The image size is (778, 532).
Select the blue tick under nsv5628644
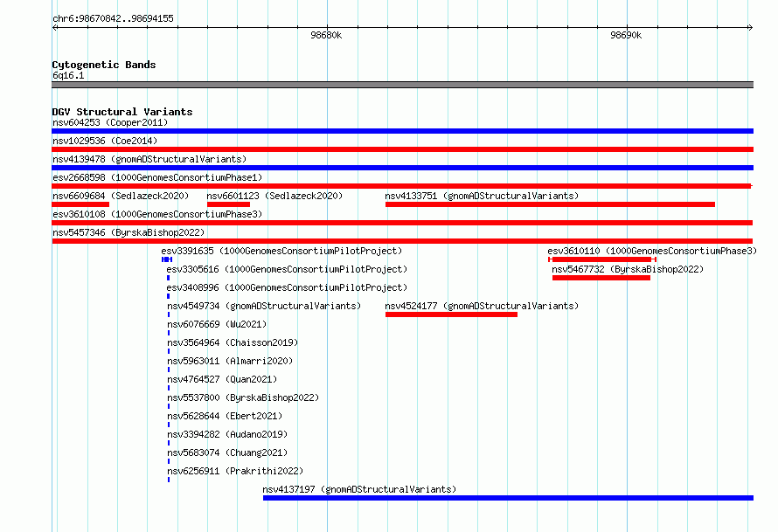coord(169,425)
